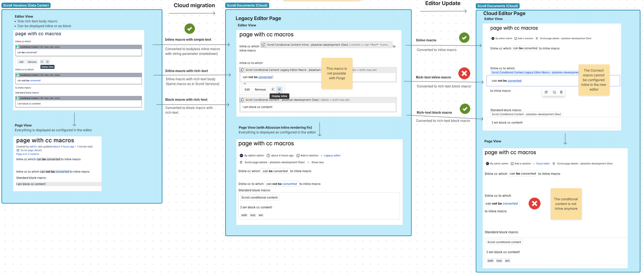Click the copy icon in Cloud Editor macro toolbar
This screenshot has width=644, height=276.
tap(554, 92)
